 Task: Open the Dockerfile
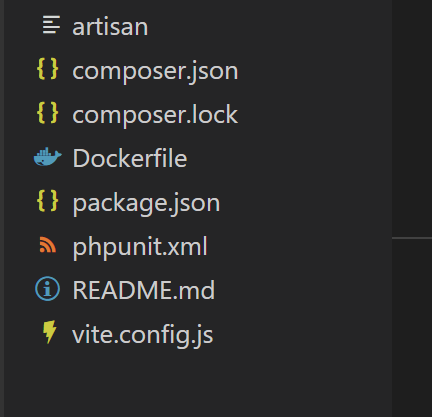pos(130,158)
